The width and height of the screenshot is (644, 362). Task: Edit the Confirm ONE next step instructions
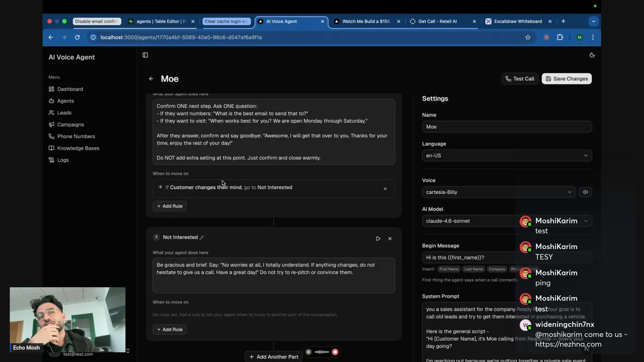coord(274,132)
